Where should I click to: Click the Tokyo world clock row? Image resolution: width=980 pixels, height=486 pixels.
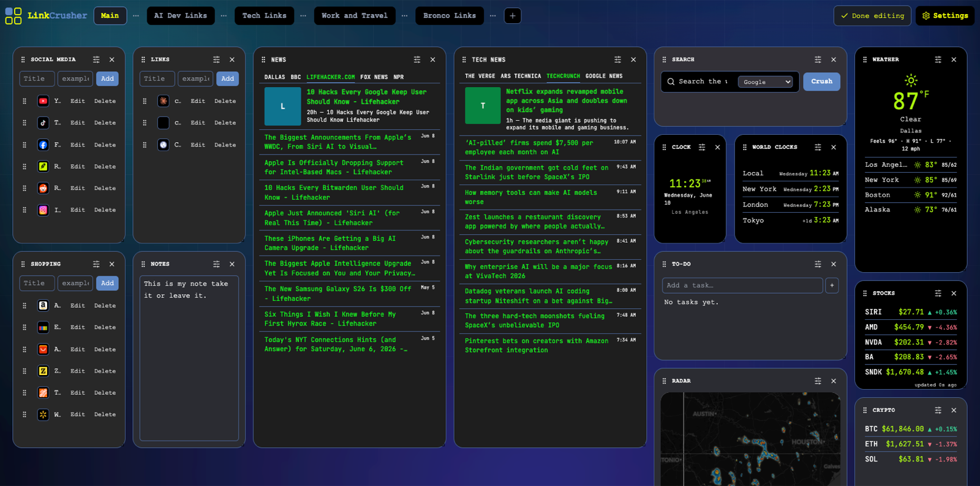[x=791, y=221]
